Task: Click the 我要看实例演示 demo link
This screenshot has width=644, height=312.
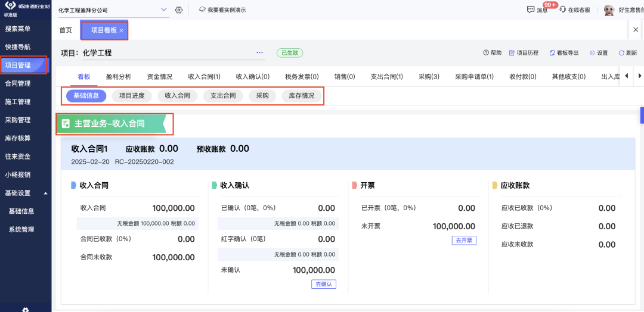Action: point(222,10)
